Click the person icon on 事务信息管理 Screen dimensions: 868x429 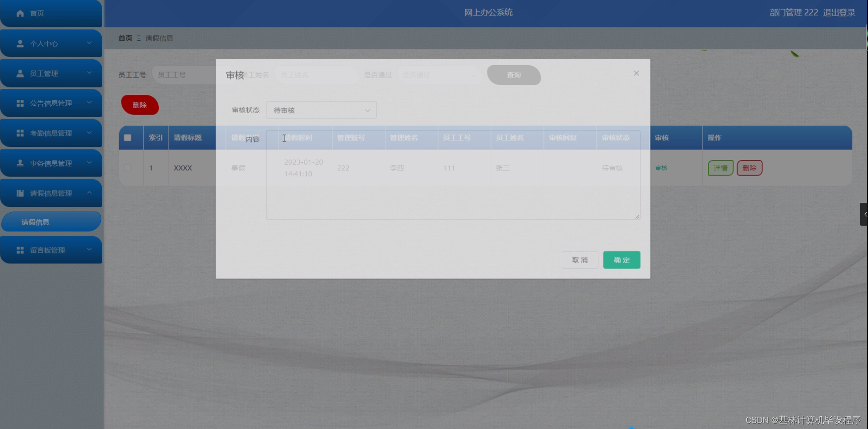[19, 163]
